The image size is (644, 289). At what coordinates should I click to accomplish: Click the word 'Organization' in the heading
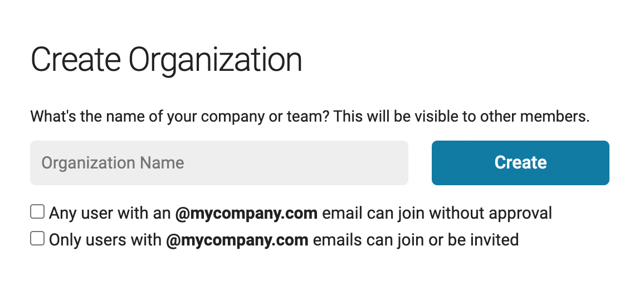click(215, 61)
